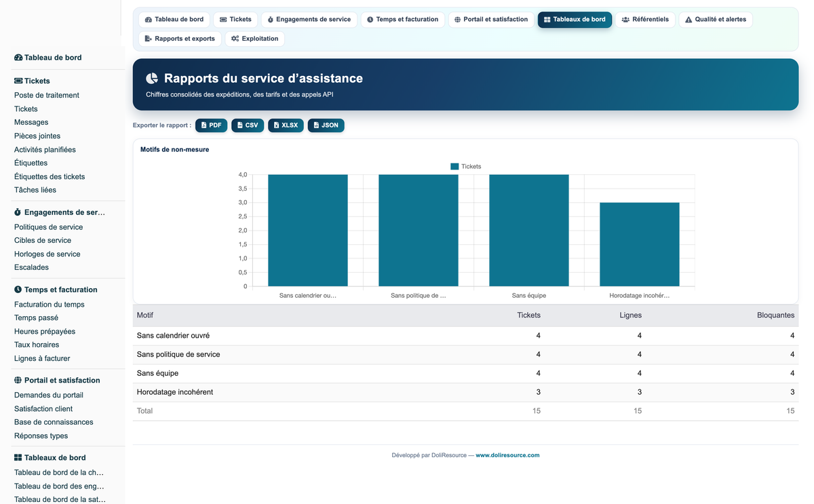Click the sidebar ticket icon next to Tickets

pos(18,81)
